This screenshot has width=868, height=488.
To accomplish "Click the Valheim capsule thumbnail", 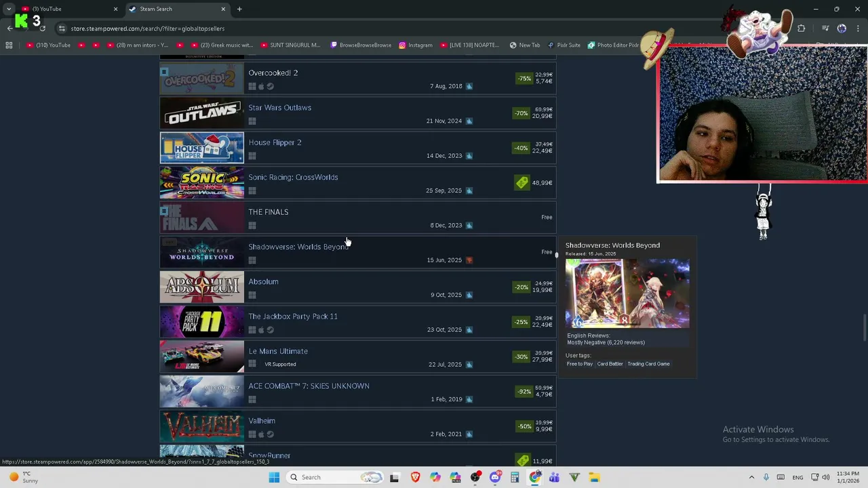I will pyautogui.click(x=202, y=427).
